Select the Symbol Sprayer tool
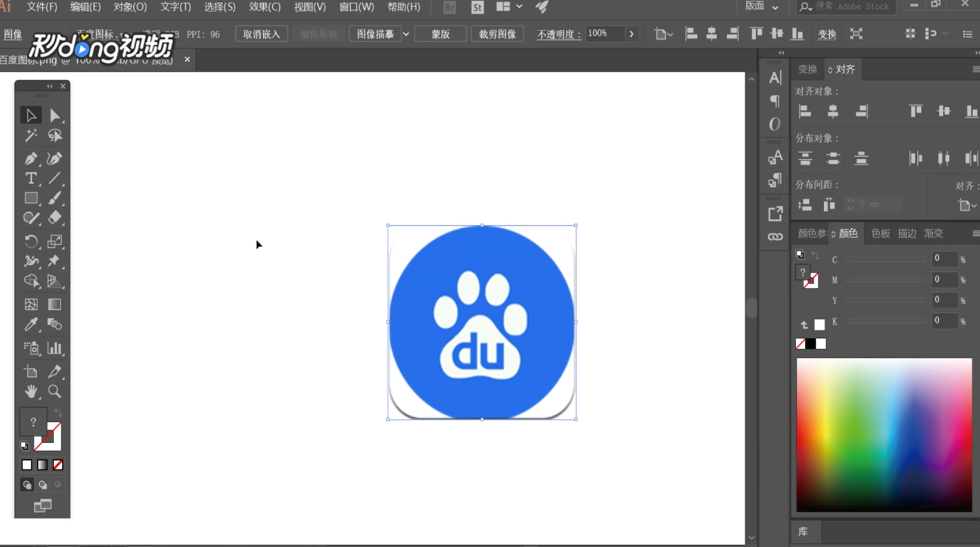Viewport: 980px width, 547px height. pyautogui.click(x=30, y=348)
